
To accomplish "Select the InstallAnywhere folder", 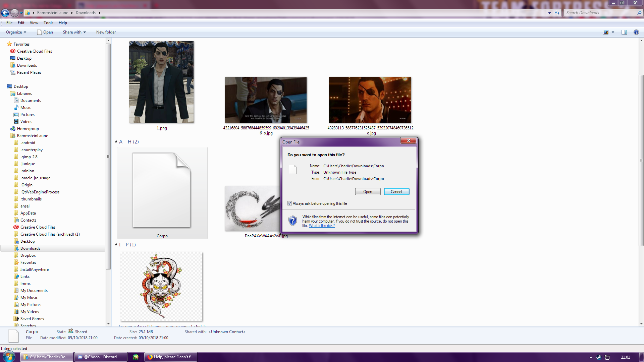I will (34, 269).
